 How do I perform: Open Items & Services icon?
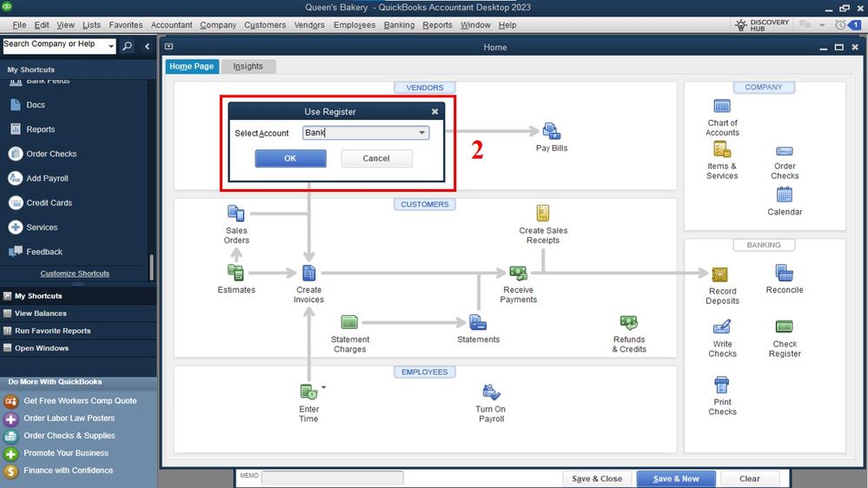pos(722,149)
